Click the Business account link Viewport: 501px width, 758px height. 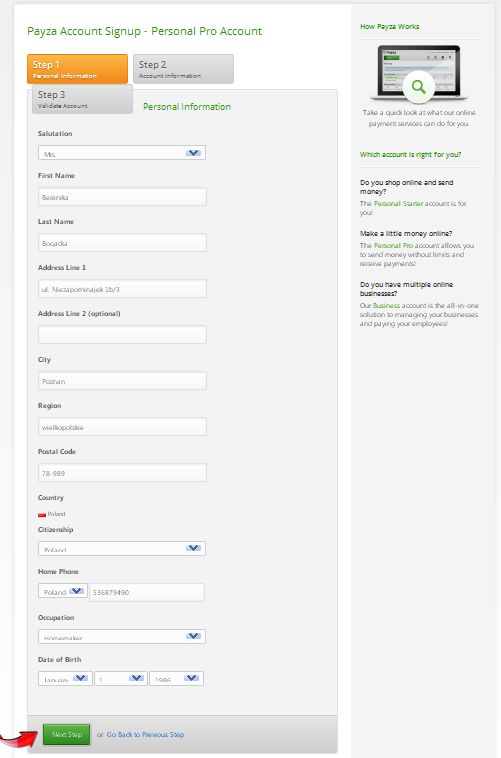(386, 306)
